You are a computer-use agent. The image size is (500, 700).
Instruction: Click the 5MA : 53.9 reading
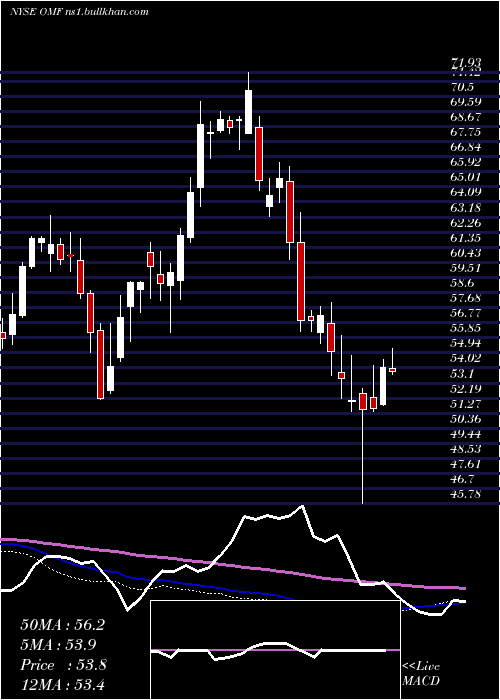tap(58, 645)
